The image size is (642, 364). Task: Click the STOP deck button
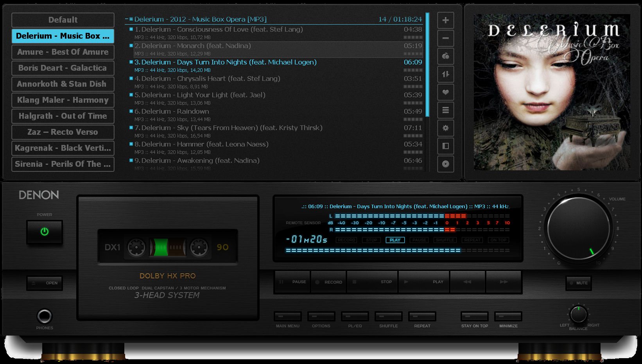pyautogui.click(x=372, y=282)
